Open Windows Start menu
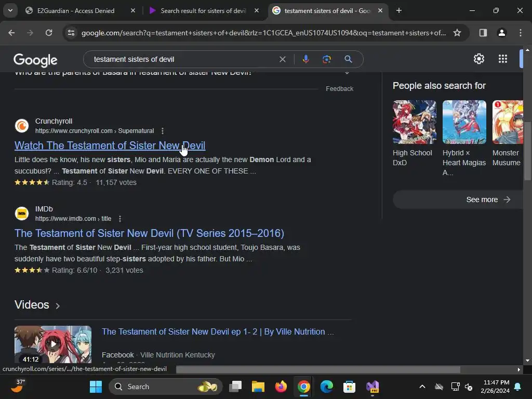Screen dimensions: 532x399 [x=96, y=387]
